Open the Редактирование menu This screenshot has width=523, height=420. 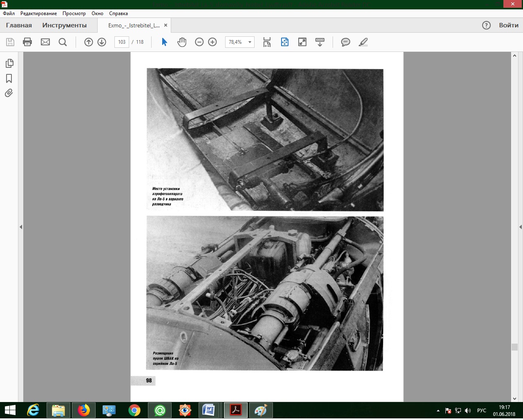(38, 13)
